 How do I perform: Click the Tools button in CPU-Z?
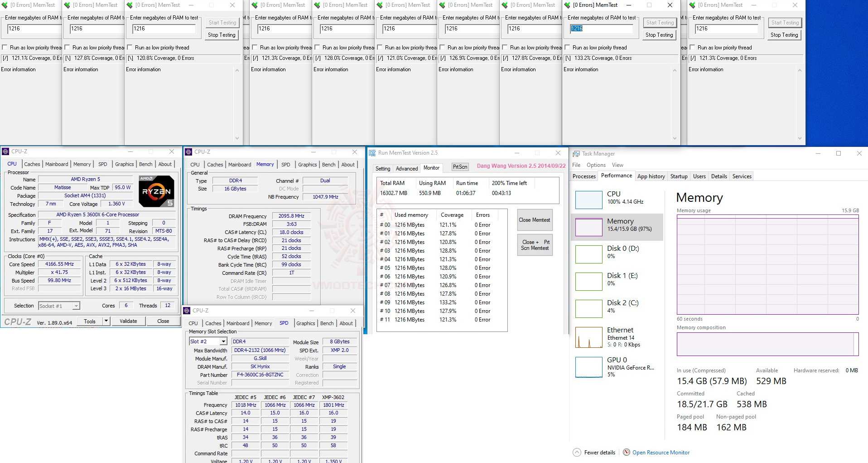tap(90, 321)
